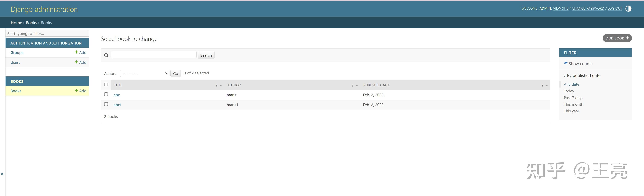Viewport: 644px width, 196px height.
Task: Open the Action dropdown
Action: pos(145,73)
